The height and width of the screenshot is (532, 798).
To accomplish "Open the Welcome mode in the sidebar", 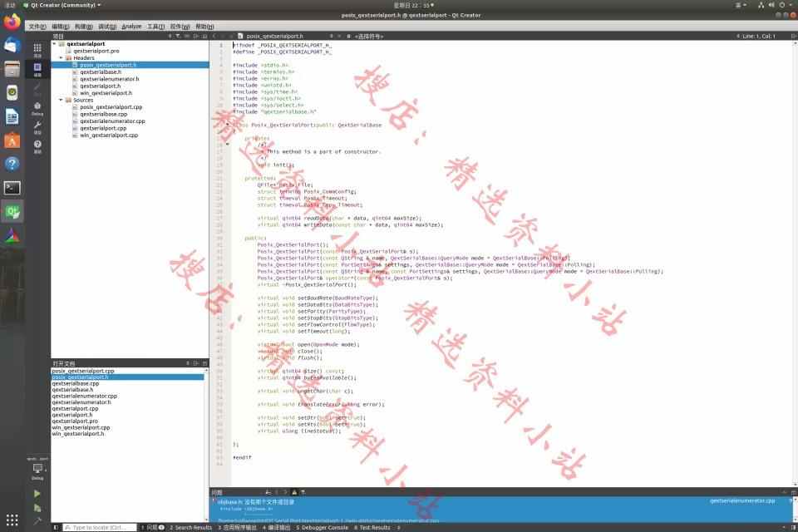I will point(37,49).
